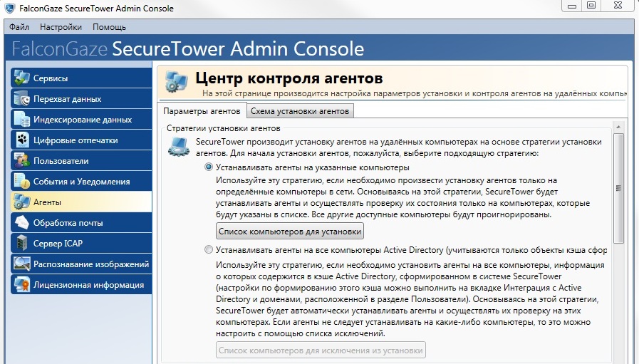The image size is (639, 364).
Task: Click the Перехват данных sidebar icon
Action: point(21,98)
